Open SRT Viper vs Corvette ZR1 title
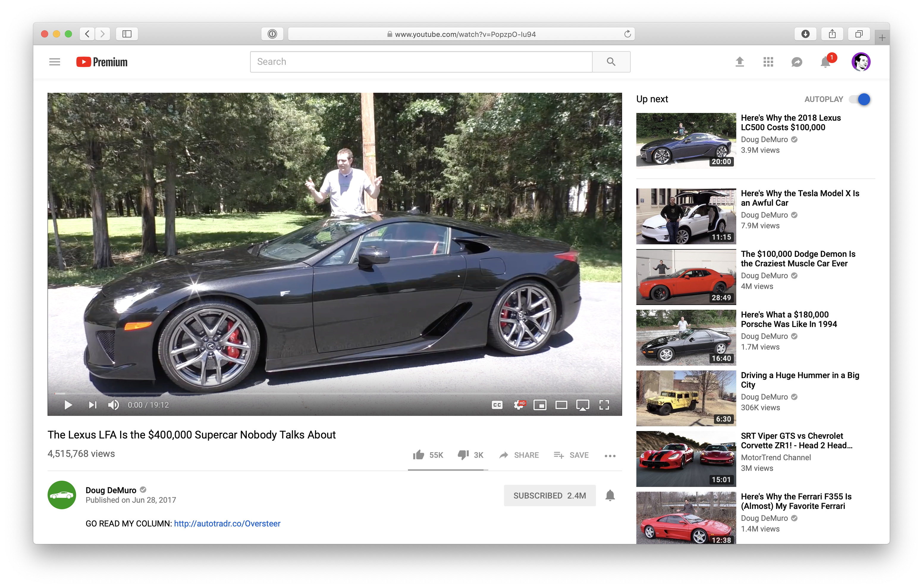 coord(797,441)
